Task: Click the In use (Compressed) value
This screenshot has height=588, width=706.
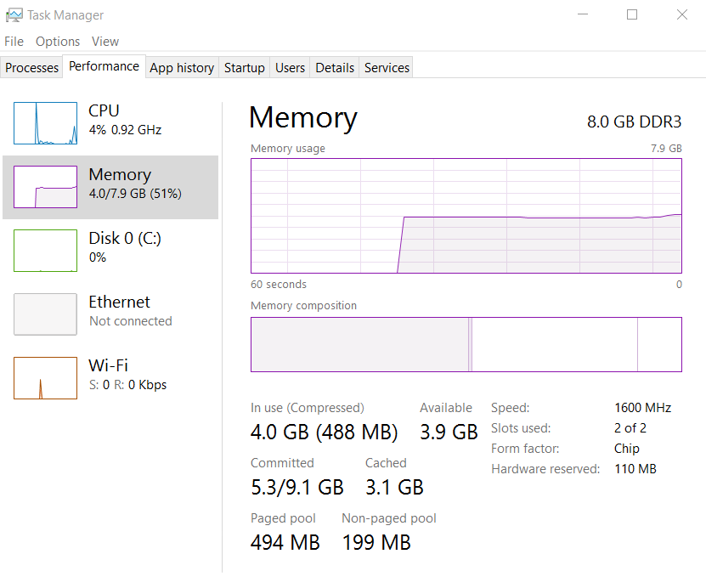Action: [324, 432]
